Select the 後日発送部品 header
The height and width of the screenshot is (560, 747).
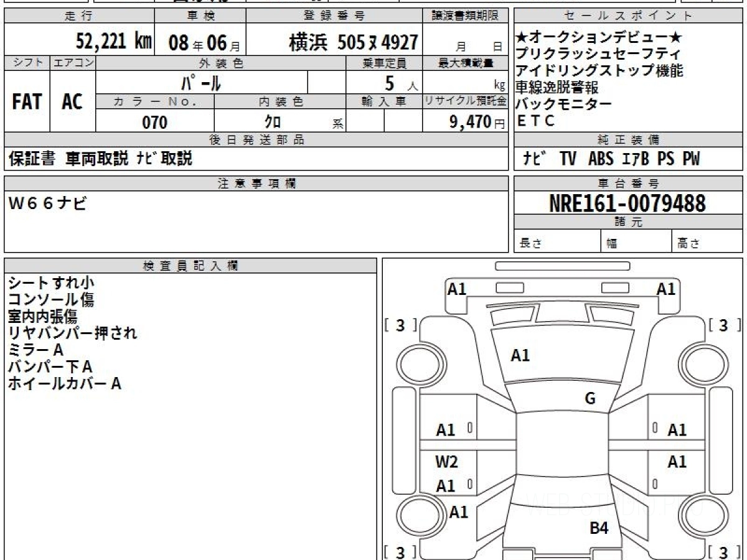(x=256, y=140)
